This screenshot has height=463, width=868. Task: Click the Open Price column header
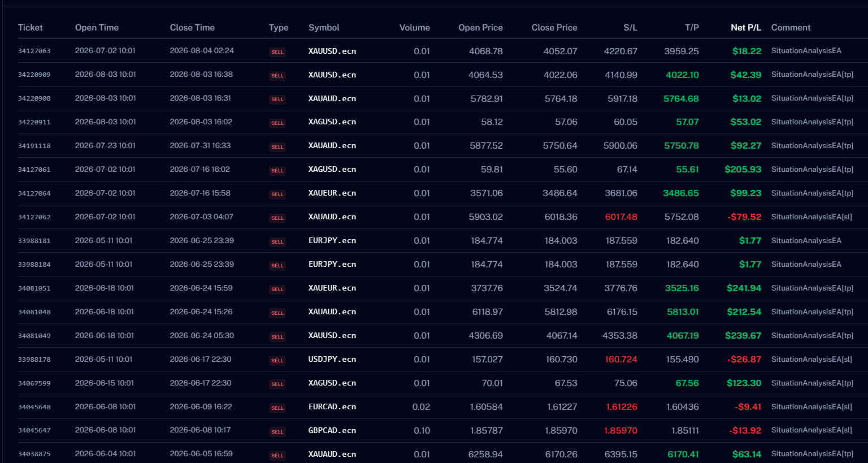point(480,28)
